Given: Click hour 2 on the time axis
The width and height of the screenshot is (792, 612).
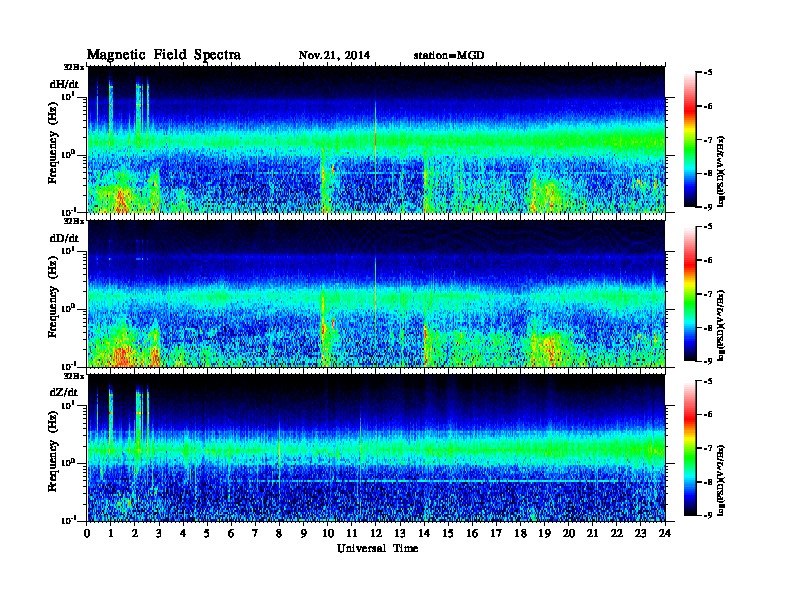Looking at the screenshot, I should point(135,534).
